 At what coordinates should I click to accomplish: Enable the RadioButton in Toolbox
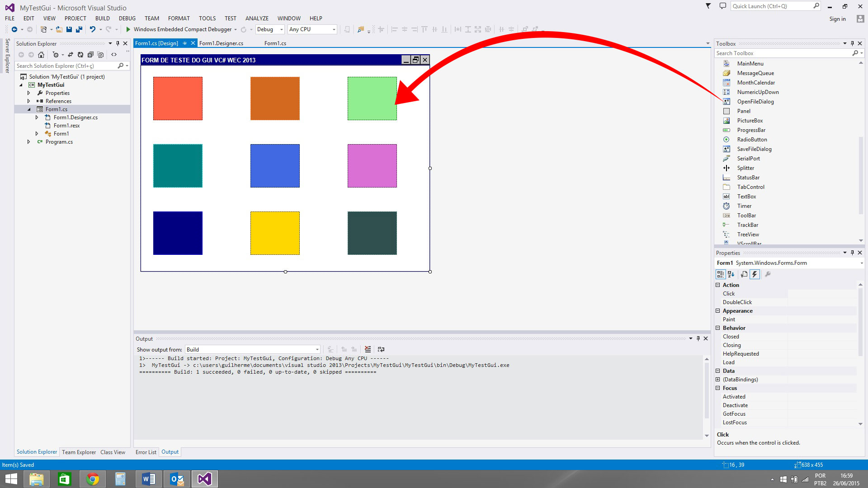pos(752,140)
